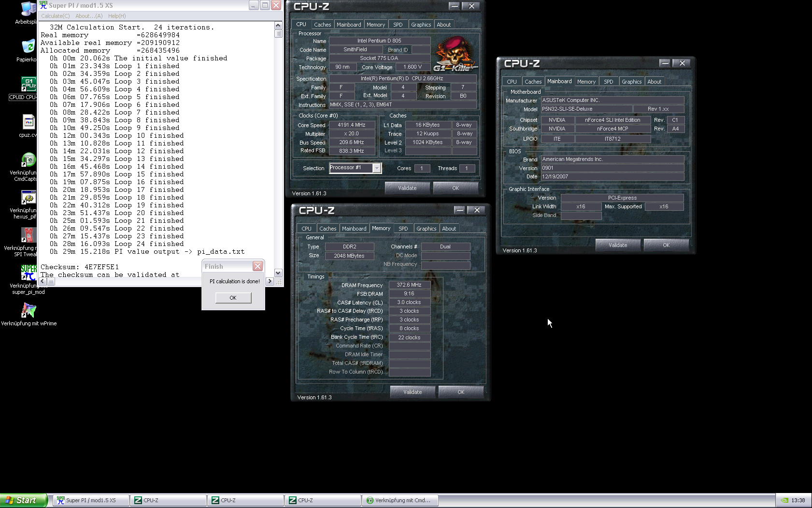Open the About...(A) menu in Super PI
Screen dimensions: 812x508
tap(89, 16)
